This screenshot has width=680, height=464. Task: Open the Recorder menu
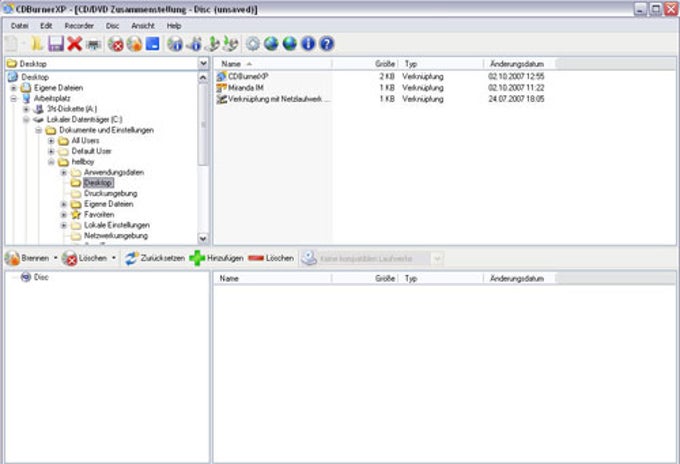[x=79, y=26]
